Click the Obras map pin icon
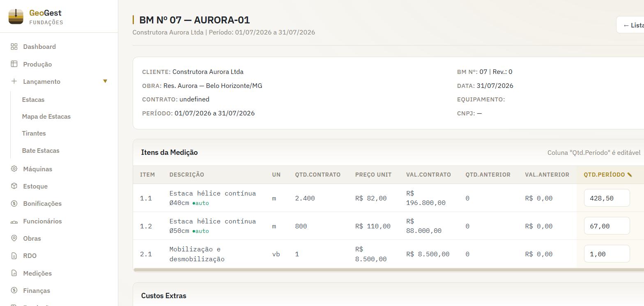Viewport: 644px width, 306px height. (x=14, y=238)
